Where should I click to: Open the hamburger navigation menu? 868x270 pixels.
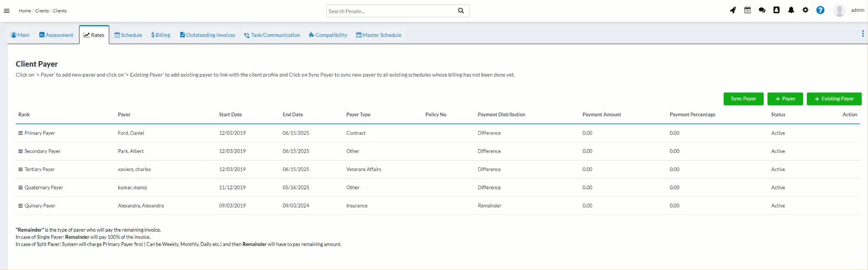7,11
